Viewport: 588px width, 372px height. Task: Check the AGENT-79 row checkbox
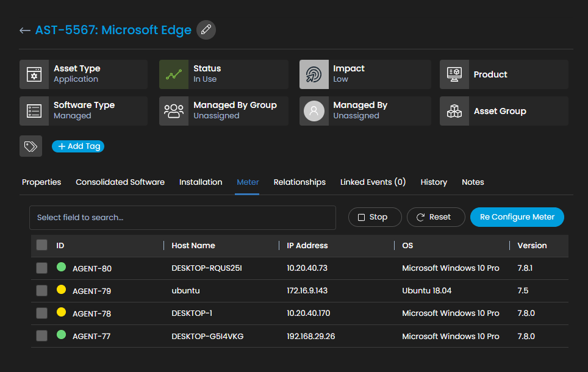pyautogui.click(x=41, y=291)
